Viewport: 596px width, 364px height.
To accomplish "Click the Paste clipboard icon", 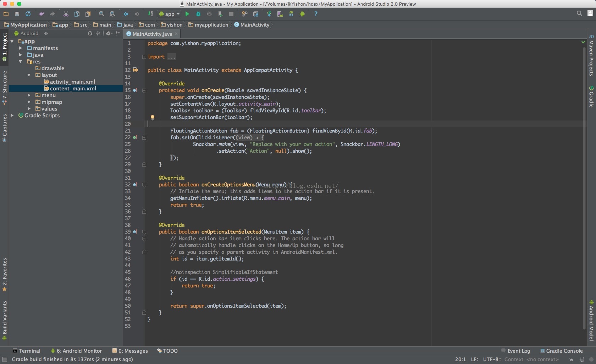I will tap(88, 14).
